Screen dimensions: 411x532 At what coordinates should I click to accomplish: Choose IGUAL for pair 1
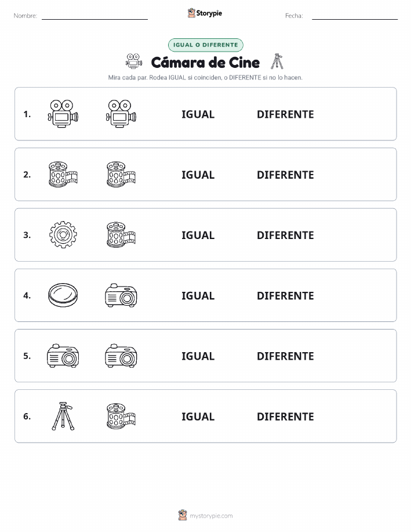tap(198, 114)
